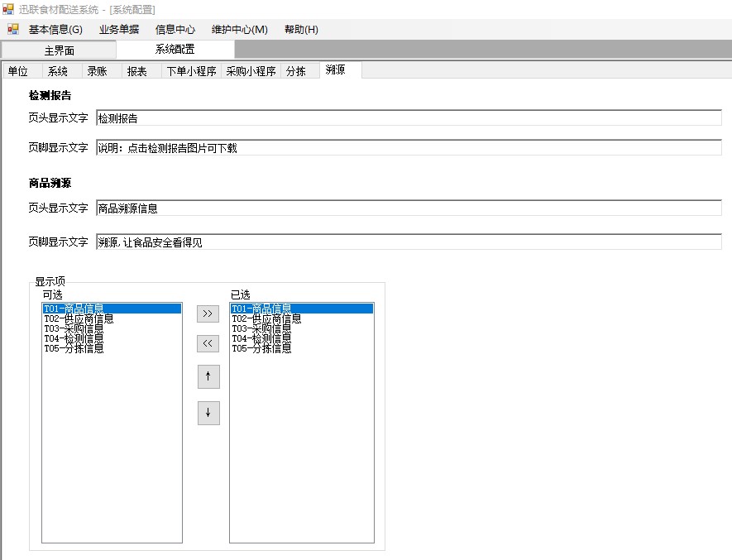732x560 pixels.
Task: Open the 维护中心(M) menu
Action: [240, 30]
